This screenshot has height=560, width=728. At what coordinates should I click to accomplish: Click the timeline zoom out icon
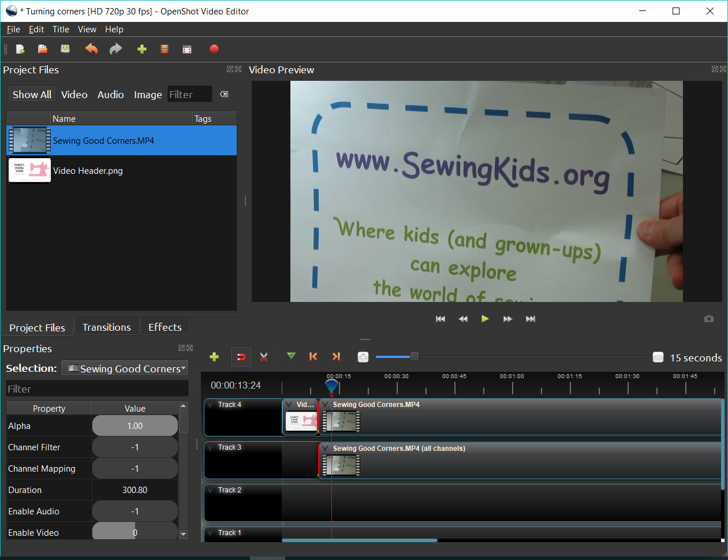(x=658, y=357)
